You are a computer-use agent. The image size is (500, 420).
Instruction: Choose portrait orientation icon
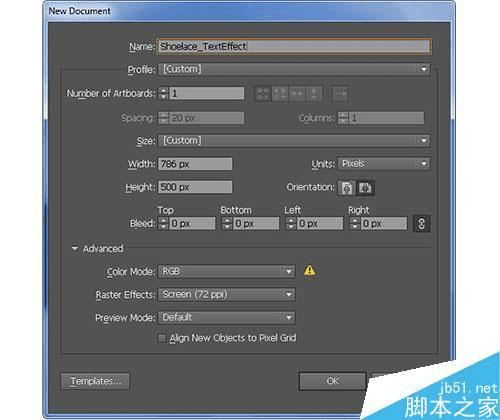(x=347, y=188)
